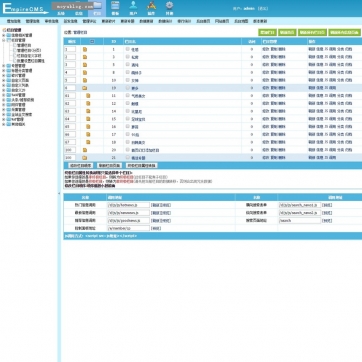Expand the TAGS管理 tree node
The image size is (362, 362).
[x=4, y=95]
